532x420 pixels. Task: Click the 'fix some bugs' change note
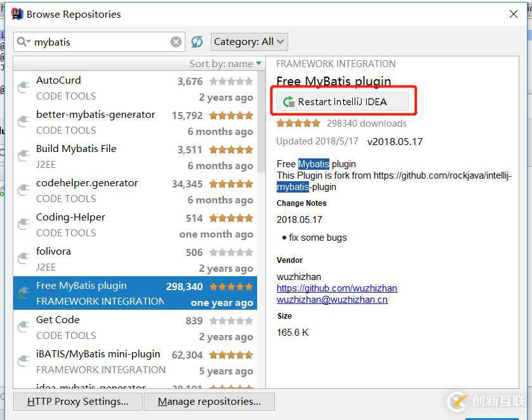[x=318, y=238]
